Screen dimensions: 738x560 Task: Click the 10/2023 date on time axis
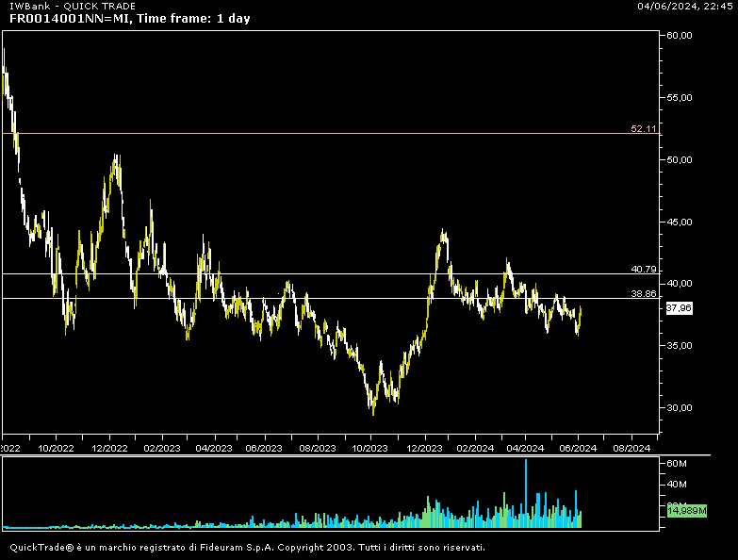(x=370, y=449)
